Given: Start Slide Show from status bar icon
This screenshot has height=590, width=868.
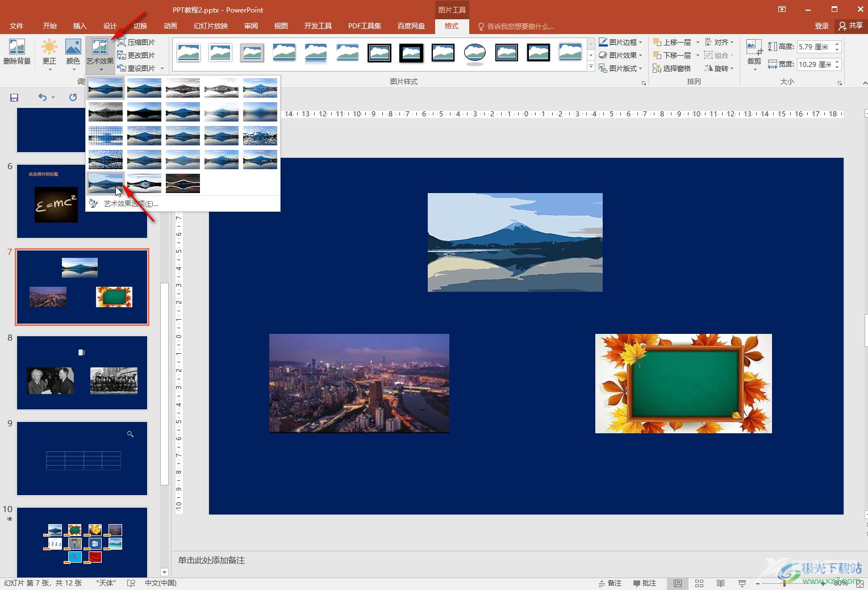Looking at the screenshot, I should click(742, 583).
